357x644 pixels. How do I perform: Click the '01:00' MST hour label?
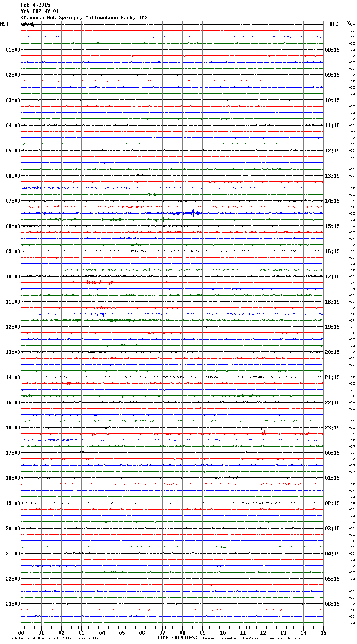pyautogui.click(x=13, y=50)
